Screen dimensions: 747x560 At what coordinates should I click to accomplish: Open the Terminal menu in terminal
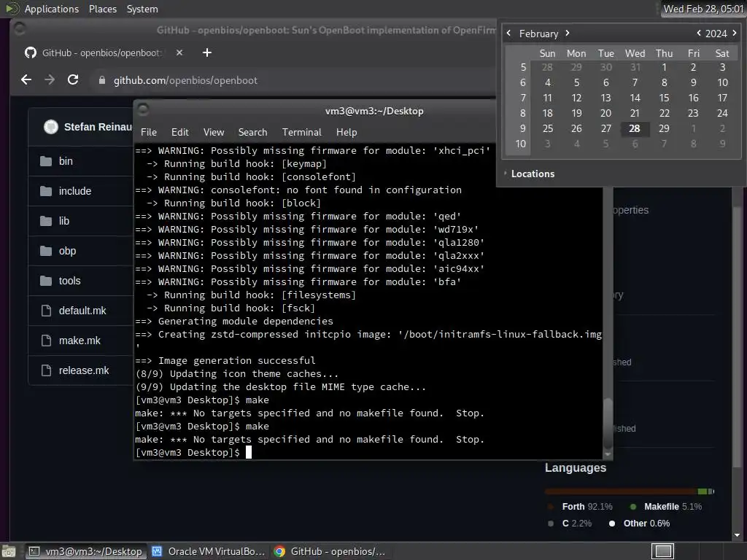(x=301, y=133)
